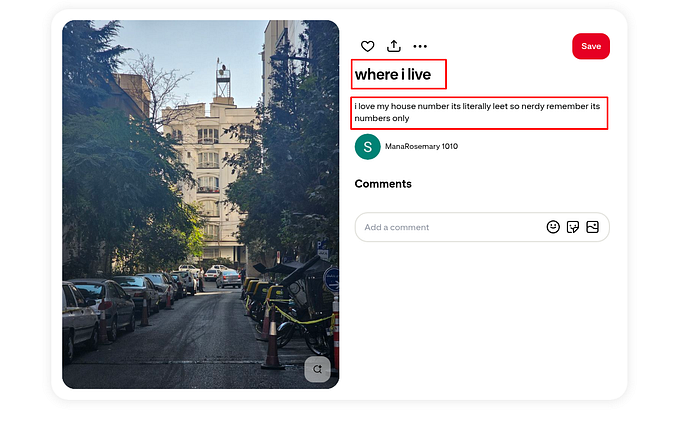Open the emoji picker in comment box

click(553, 227)
